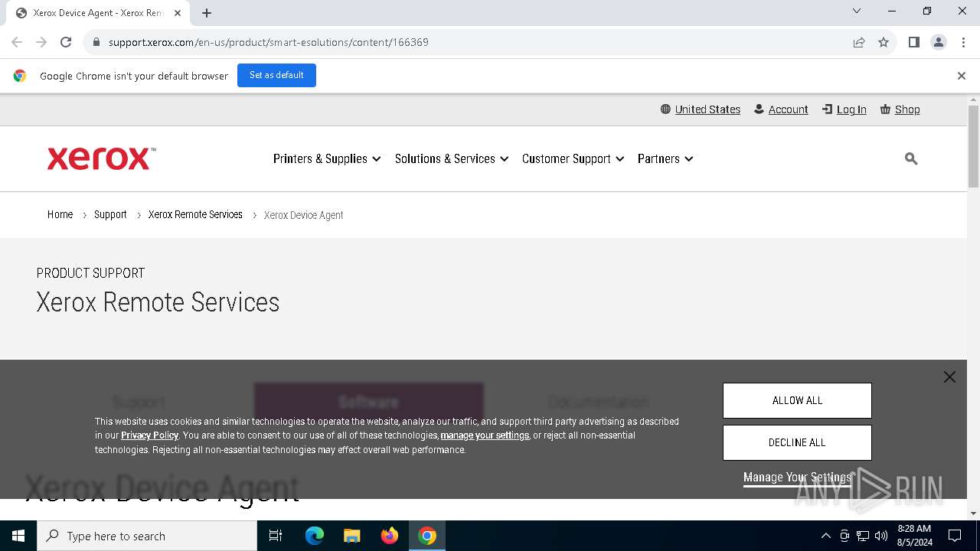The image size is (980, 551).
Task: Click page vertical scrollbar thumb
Action: 974,145
